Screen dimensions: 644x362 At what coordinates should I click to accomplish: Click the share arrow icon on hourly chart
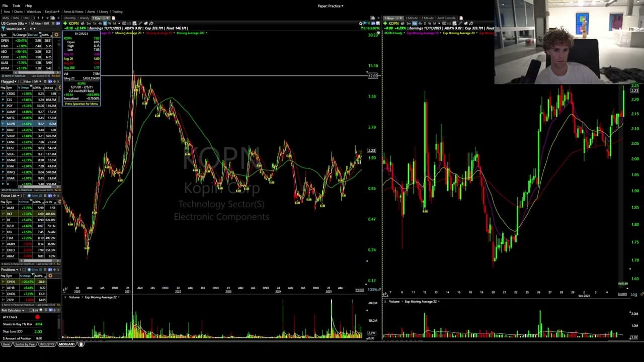tap(471, 23)
